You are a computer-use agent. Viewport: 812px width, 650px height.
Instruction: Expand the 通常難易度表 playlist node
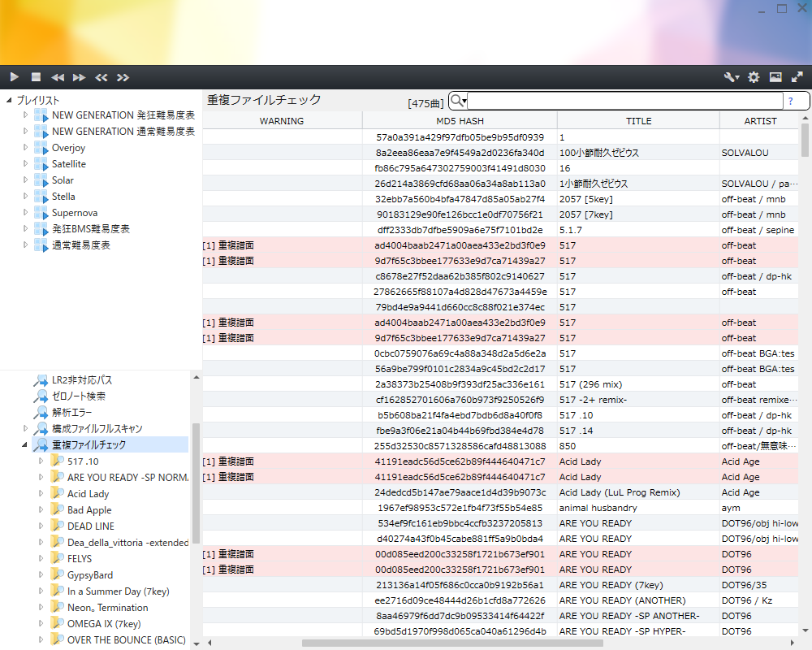(25, 245)
